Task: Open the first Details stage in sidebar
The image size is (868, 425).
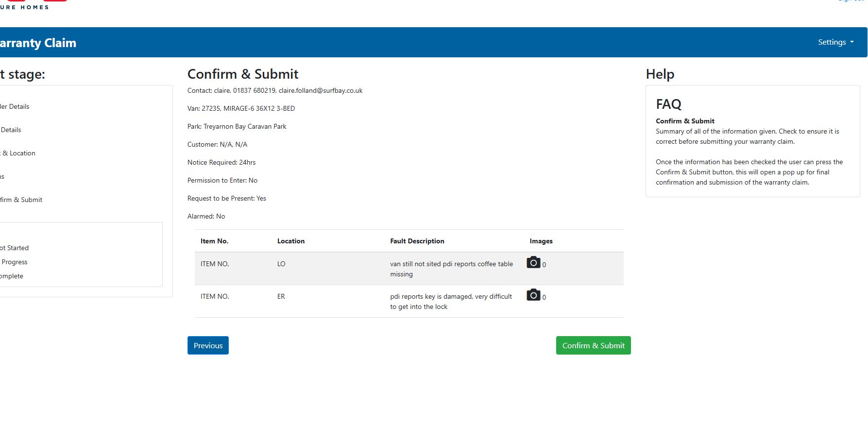Action: tap(16, 106)
